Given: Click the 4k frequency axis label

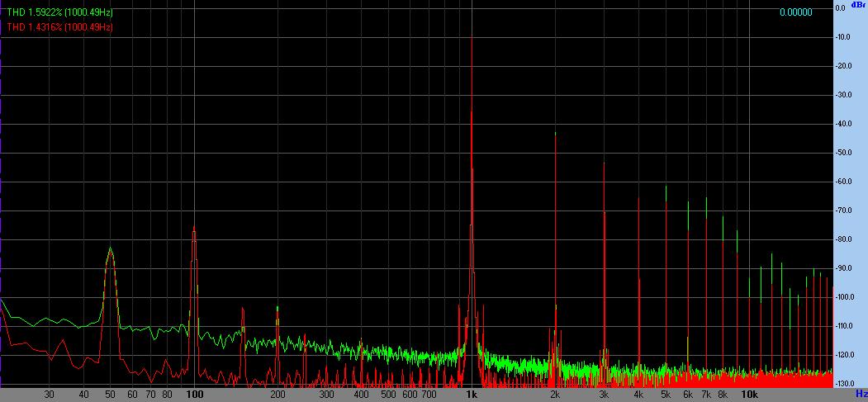Looking at the screenshot, I should point(638,395).
